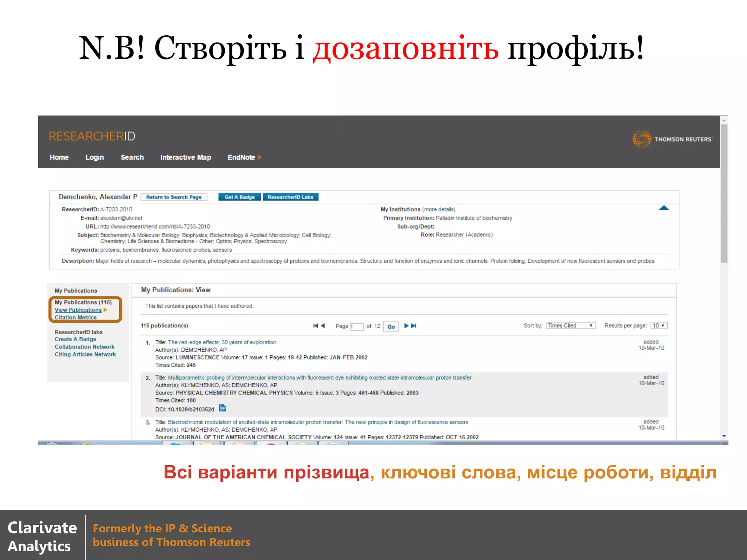
Task: Click the ResearcherID logo
Action: coord(92,136)
